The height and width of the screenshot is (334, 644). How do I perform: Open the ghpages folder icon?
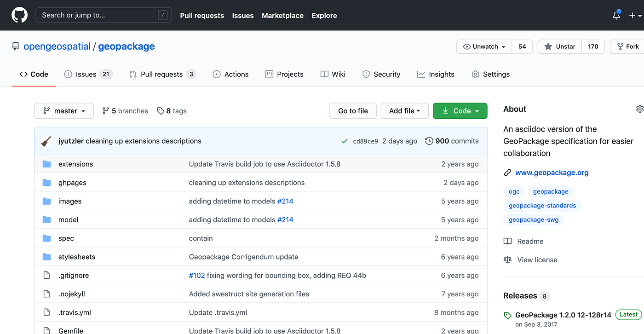(x=46, y=183)
